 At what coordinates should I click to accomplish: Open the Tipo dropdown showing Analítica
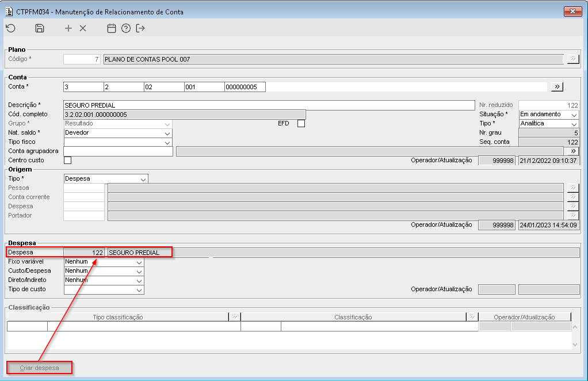[549, 123]
